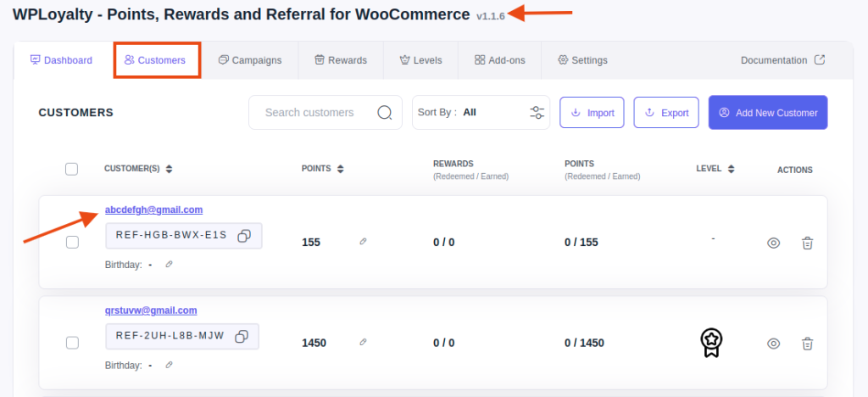Select the qrstuvw@gmail.com row checkbox

point(72,343)
